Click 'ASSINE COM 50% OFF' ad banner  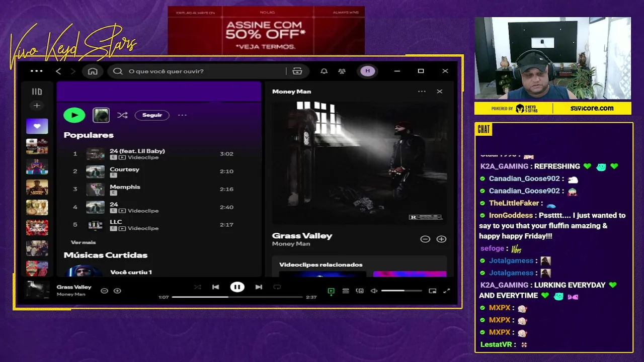(266, 30)
